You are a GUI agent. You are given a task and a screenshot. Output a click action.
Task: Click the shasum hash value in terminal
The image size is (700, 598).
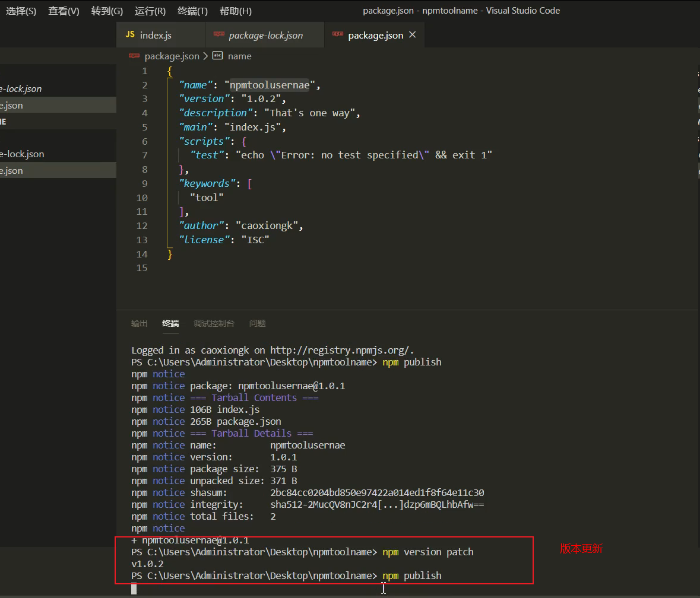coord(377,493)
